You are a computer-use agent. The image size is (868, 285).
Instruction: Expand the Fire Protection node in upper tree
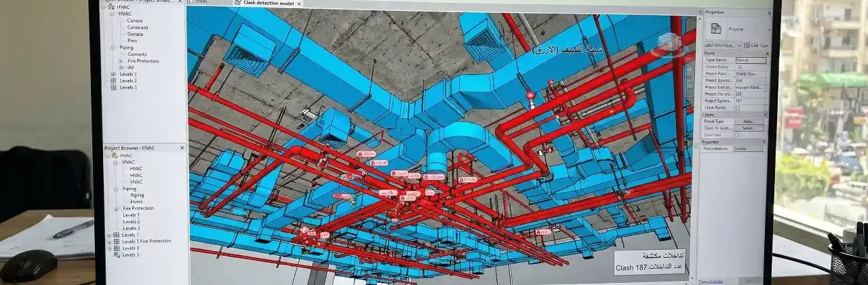121,61
